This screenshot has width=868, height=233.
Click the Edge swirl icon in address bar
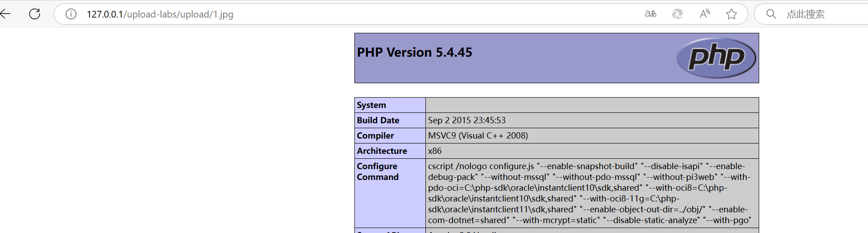point(677,14)
